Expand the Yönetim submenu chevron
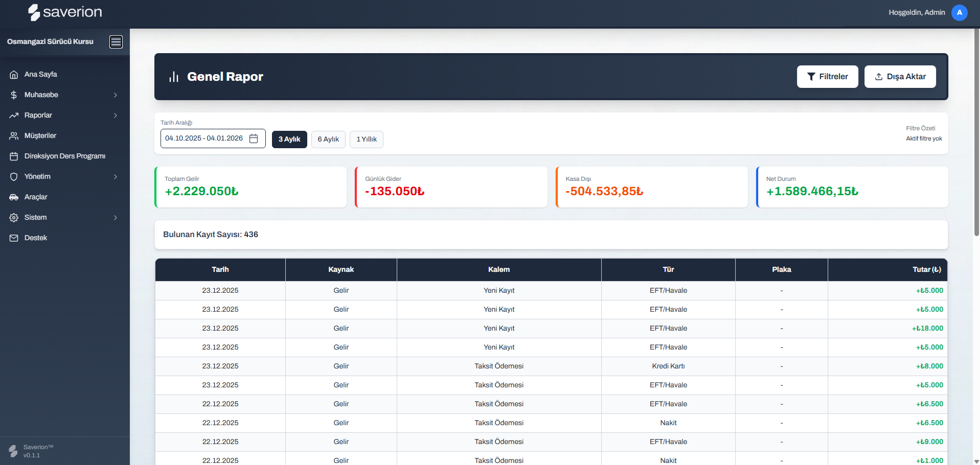 click(x=116, y=177)
